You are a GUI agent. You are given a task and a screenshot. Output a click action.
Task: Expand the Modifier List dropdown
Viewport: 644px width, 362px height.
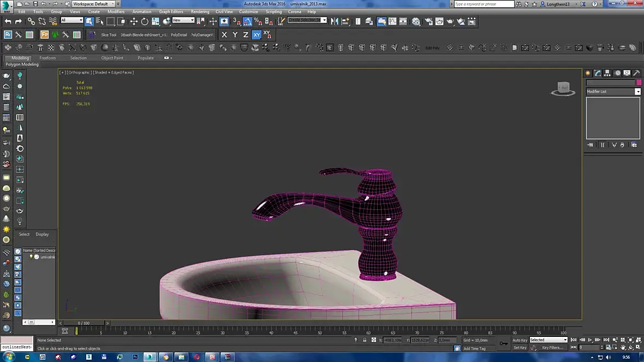click(637, 92)
